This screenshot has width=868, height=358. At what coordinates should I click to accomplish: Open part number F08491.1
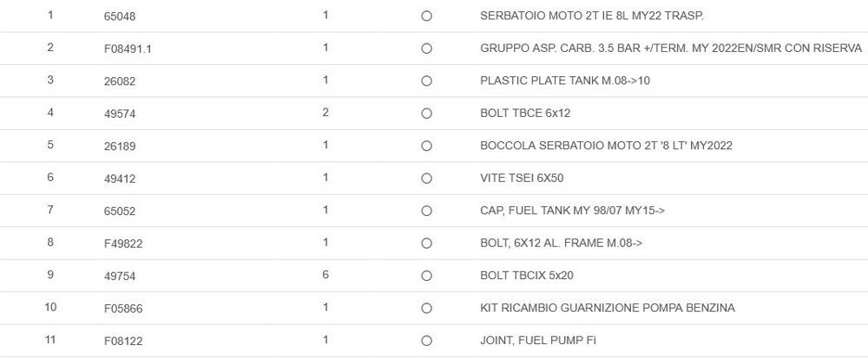[x=128, y=49]
